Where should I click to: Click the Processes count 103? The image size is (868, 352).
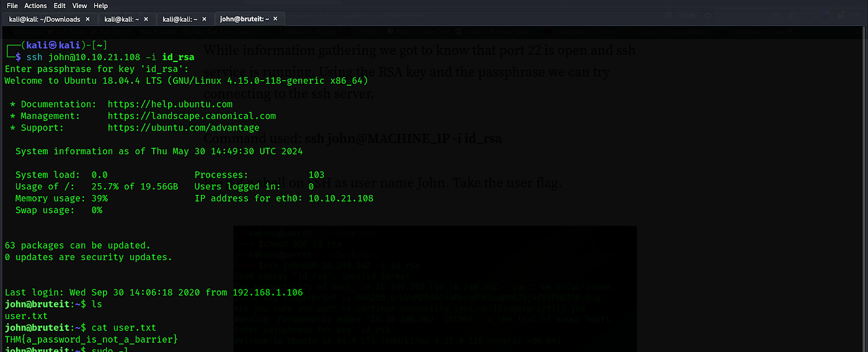(x=316, y=175)
